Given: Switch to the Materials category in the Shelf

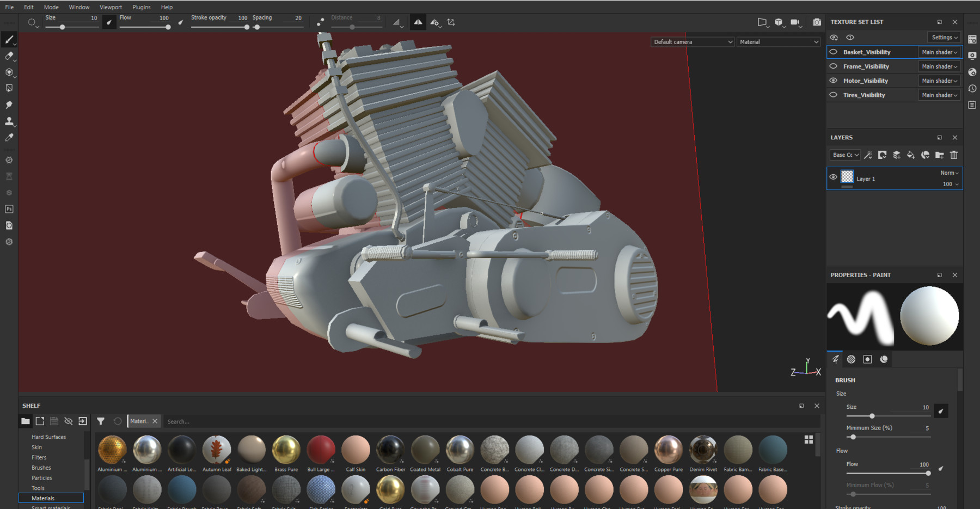Looking at the screenshot, I should [43, 498].
